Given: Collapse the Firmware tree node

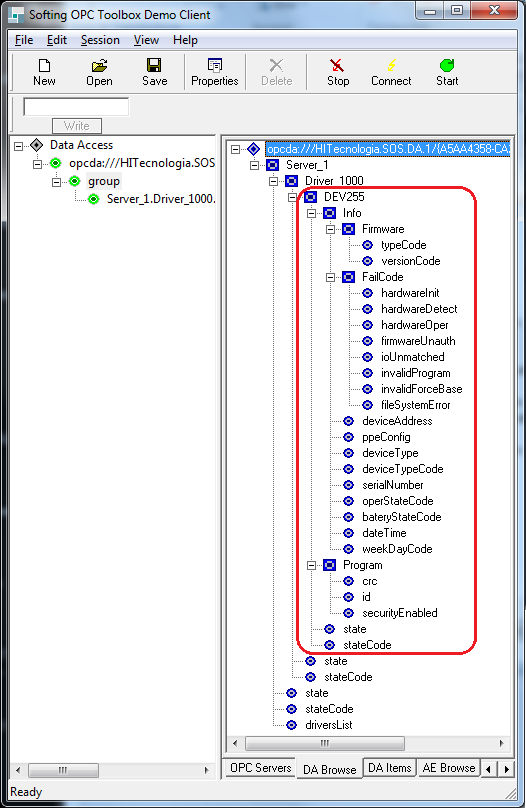Looking at the screenshot, I should pos(331,229).
